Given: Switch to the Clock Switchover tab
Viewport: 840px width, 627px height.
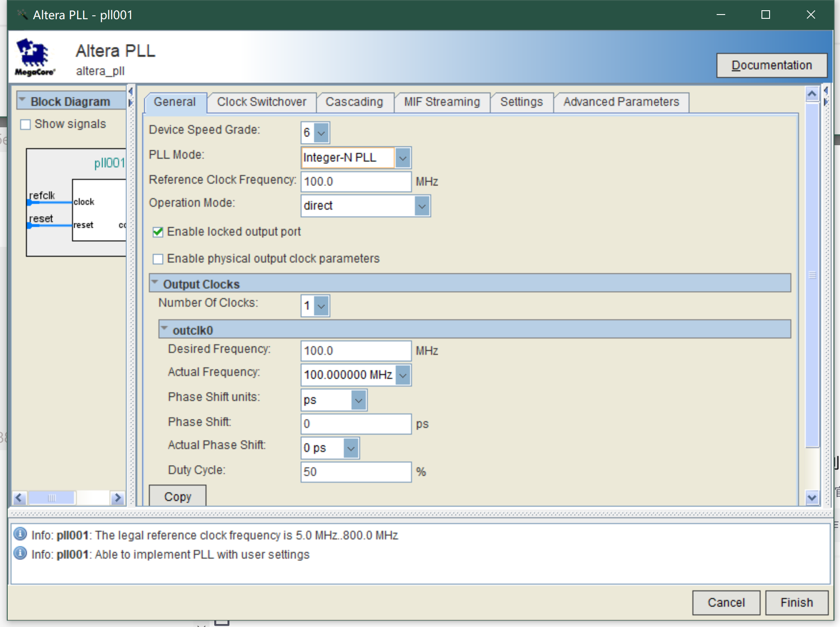Looking at the screenshot, I should click(261, 102).
